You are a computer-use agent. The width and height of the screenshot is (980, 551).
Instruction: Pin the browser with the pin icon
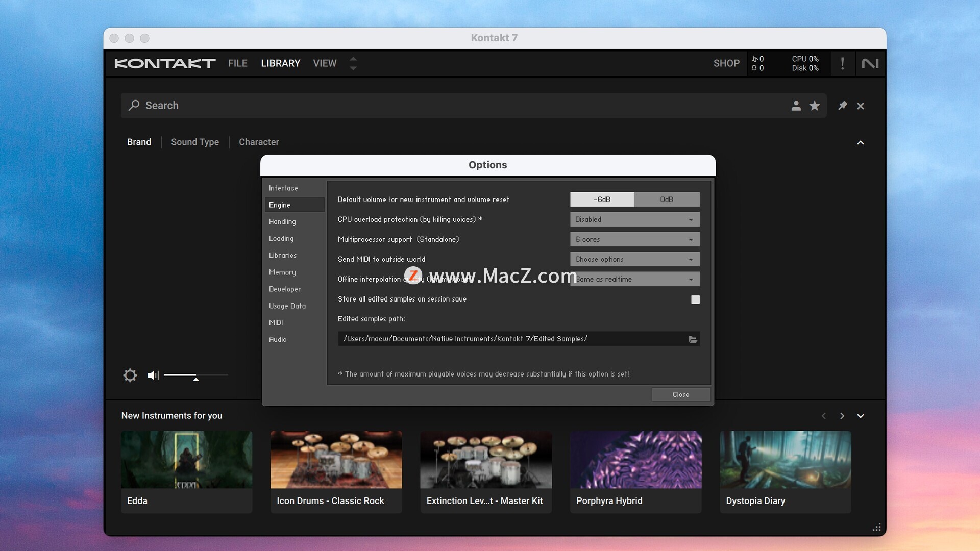[842, 106]
